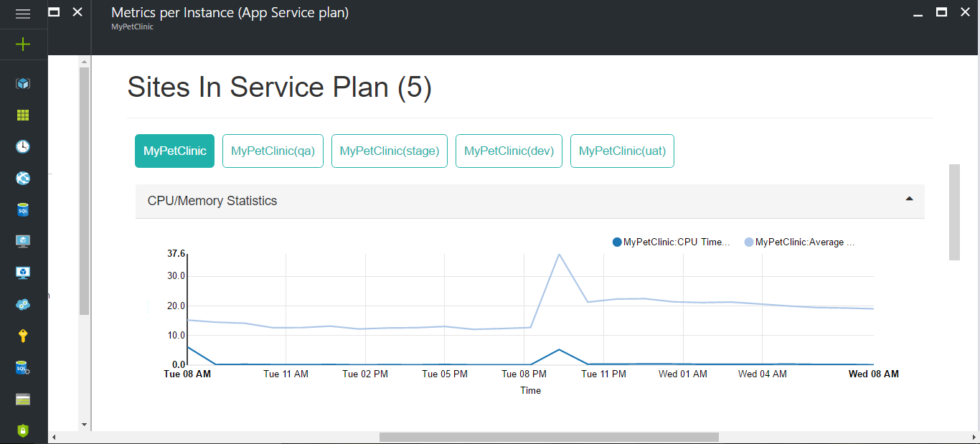Click the 37.6 y-axis maximum value
This screenshot has height=444, width=980.
point(176,253)
